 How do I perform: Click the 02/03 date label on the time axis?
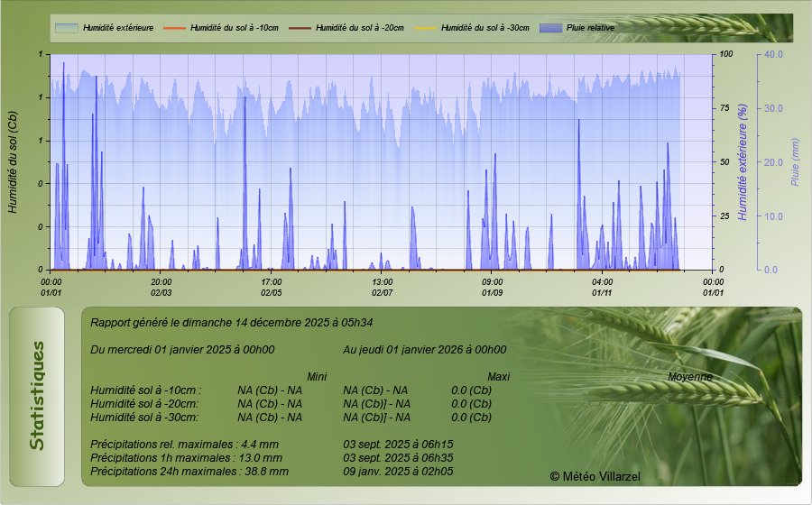pyautogui.click(x=161, y=292)
